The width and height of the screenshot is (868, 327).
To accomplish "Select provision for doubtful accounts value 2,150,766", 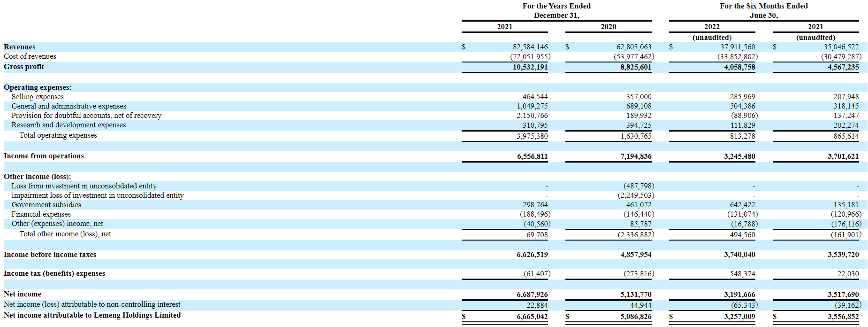I will pos(532,116).
